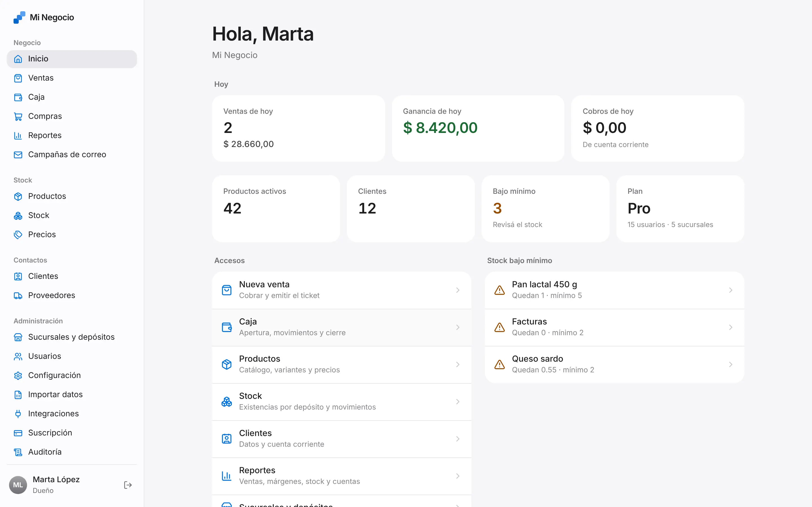The image size is (812, 507).
Task: Open Facturas stock item chevron
Action: click(x=731, y=327)
